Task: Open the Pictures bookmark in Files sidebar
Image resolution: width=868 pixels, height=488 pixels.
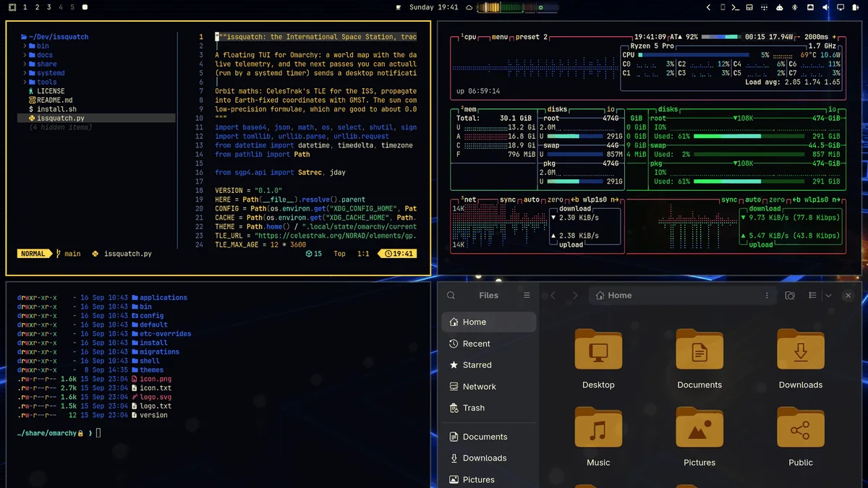Action: point(489,479)
